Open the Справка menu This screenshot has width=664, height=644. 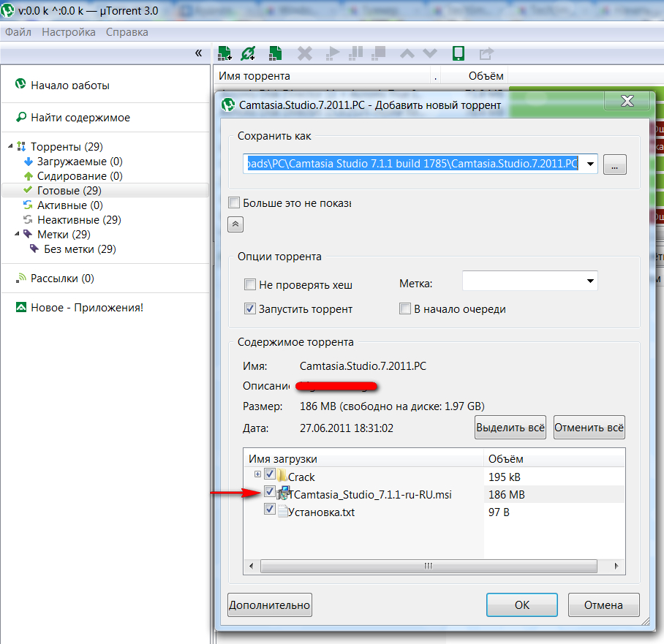pyautogui.click(x=127, y=32)
